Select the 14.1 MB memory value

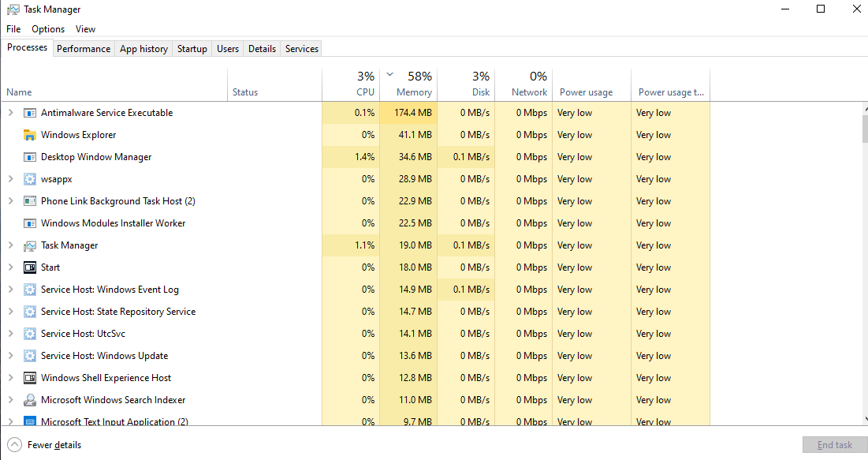[415, 334]
